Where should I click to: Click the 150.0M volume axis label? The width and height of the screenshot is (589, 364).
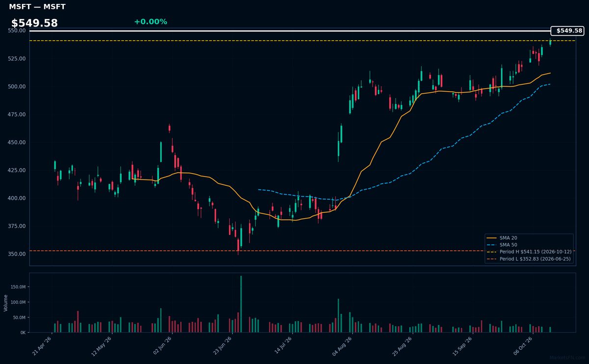tap(18, 287)
